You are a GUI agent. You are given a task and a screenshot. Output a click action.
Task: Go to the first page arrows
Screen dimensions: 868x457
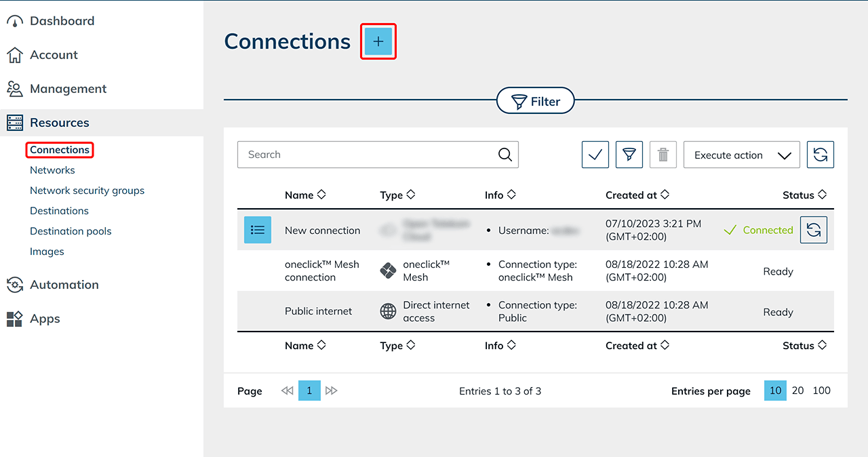(x=288, y=391)
